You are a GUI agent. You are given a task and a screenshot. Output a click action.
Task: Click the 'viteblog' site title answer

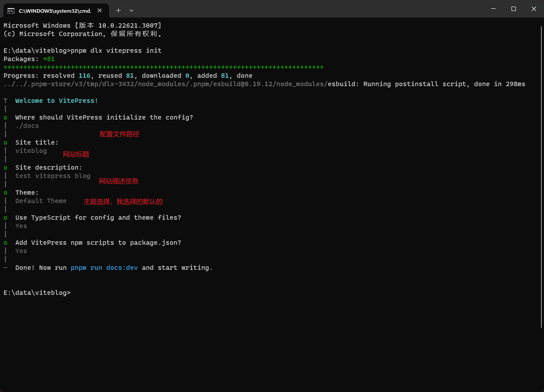pyautogui.click(x=31, y=151)
